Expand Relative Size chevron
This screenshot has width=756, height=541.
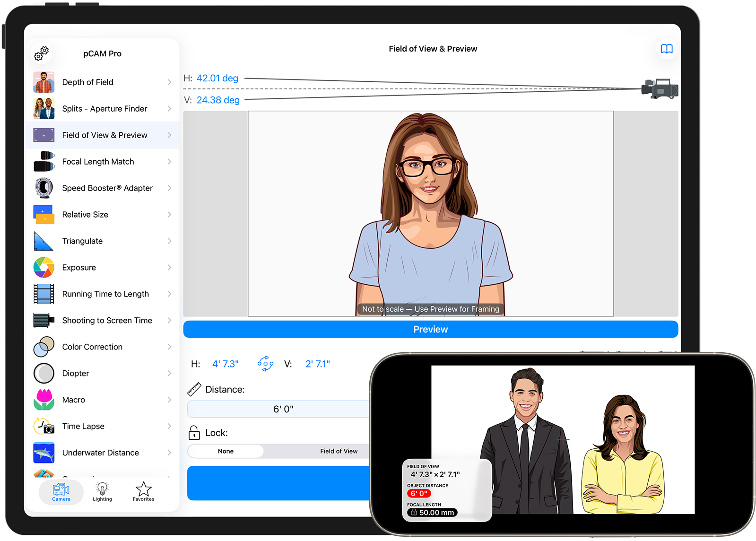tap(169, 215)
